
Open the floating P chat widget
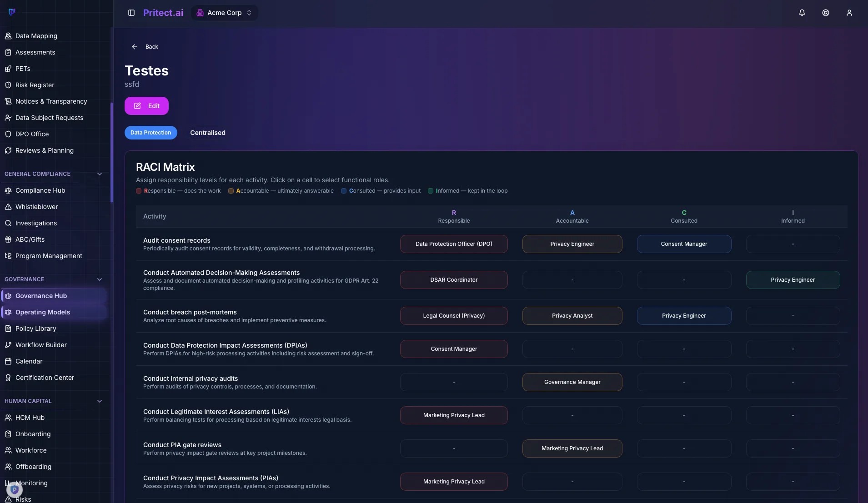[x=15, y=490]
